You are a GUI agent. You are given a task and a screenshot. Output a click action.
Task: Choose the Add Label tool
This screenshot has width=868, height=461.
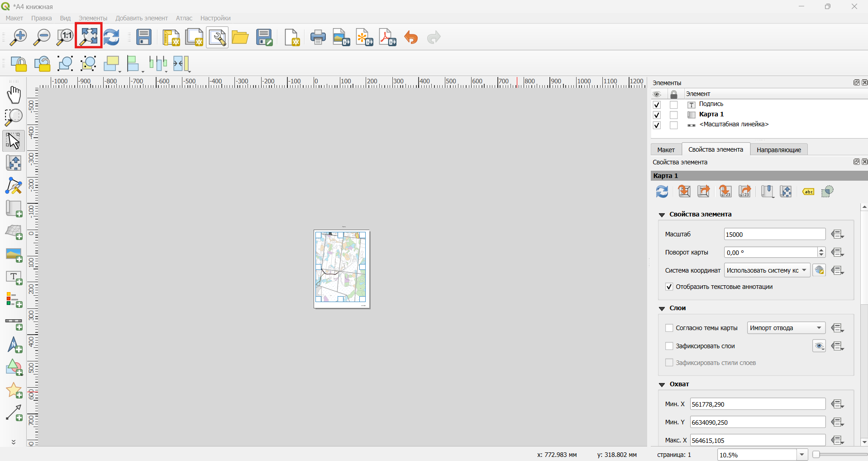pos(14,278)
